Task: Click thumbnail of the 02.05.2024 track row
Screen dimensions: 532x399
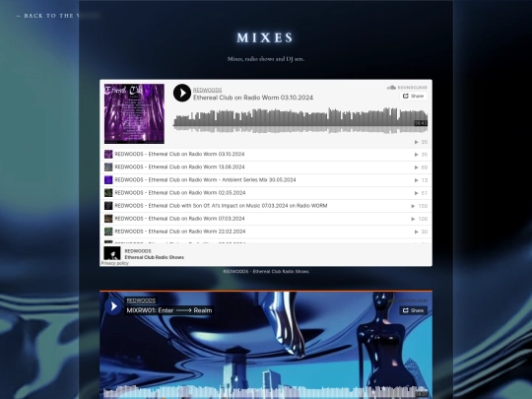Action: click(108, 193)
